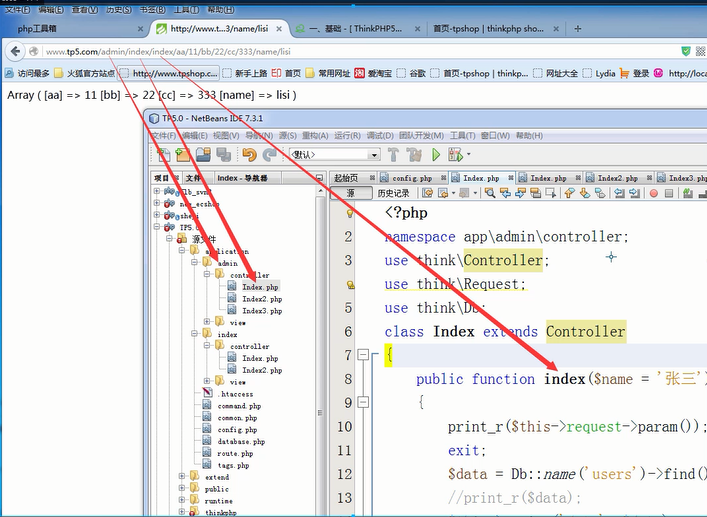The height and width of the screenshot is (517, 707).
Task: Click the next bookmark down-arrow editor icon
Action: coord(585,193)
